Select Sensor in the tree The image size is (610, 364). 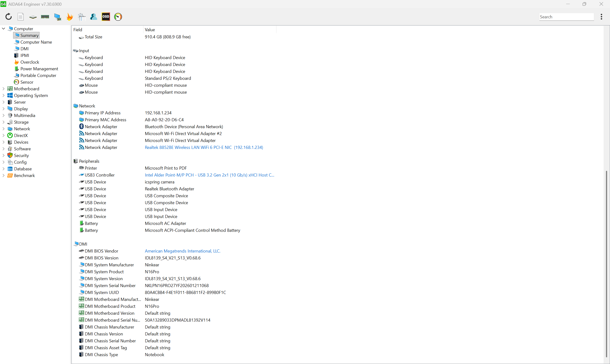click(x=26, y=82)
